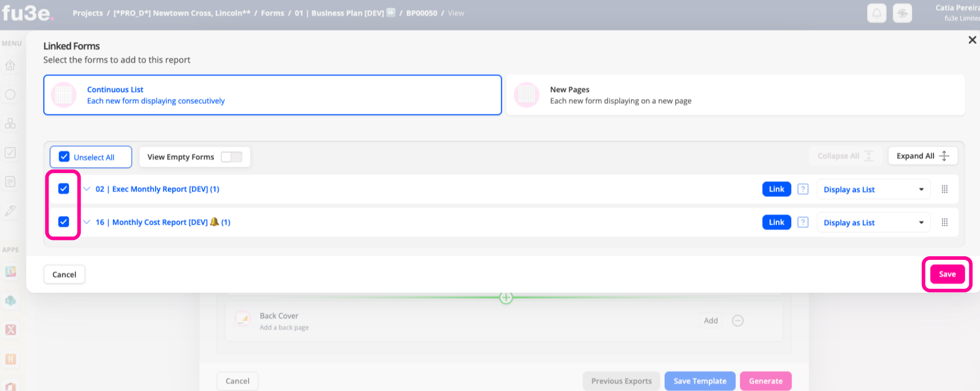
Task: Open the document list icon in sidebar
Action: coord(10,182)
